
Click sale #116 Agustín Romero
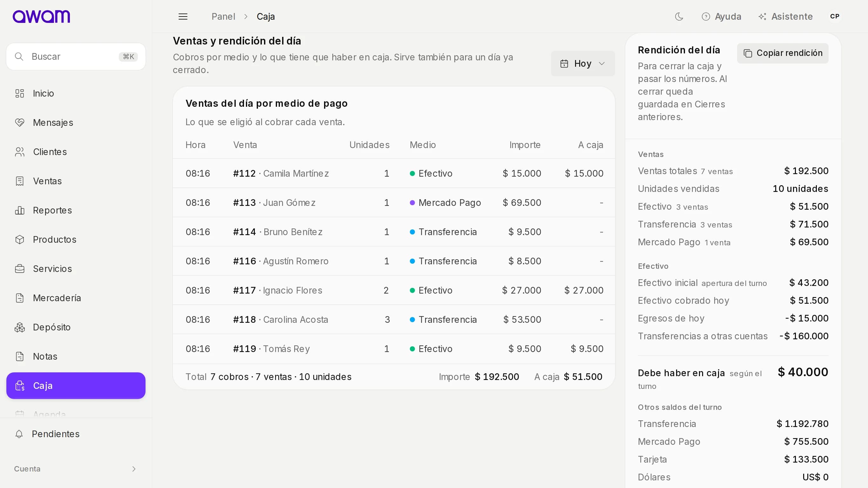pyautogui.click(x=281, y=261)
